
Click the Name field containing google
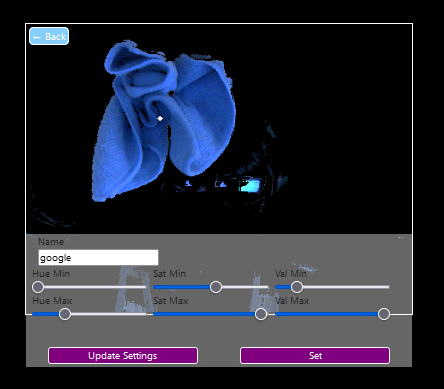click(x=98, y=258)
